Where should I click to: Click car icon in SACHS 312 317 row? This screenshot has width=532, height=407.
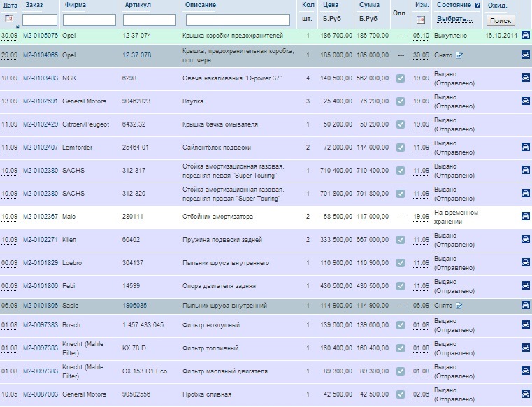point(525,171)
